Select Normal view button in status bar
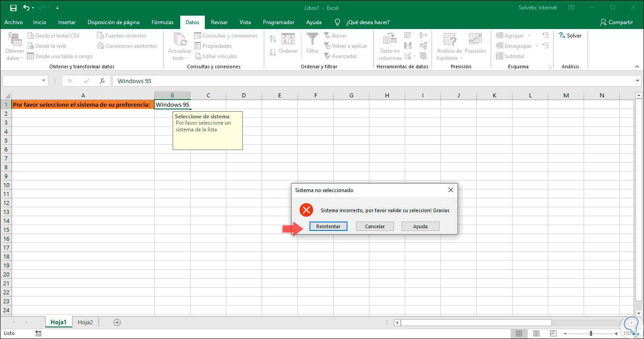The width and height of the screenshot is (644, 339). click(519, 333)
